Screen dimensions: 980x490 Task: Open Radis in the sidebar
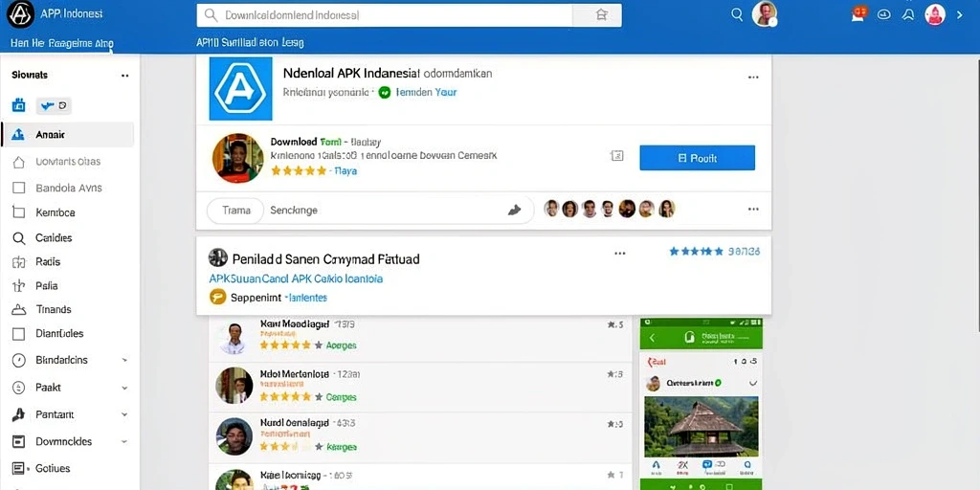point(48,262)
